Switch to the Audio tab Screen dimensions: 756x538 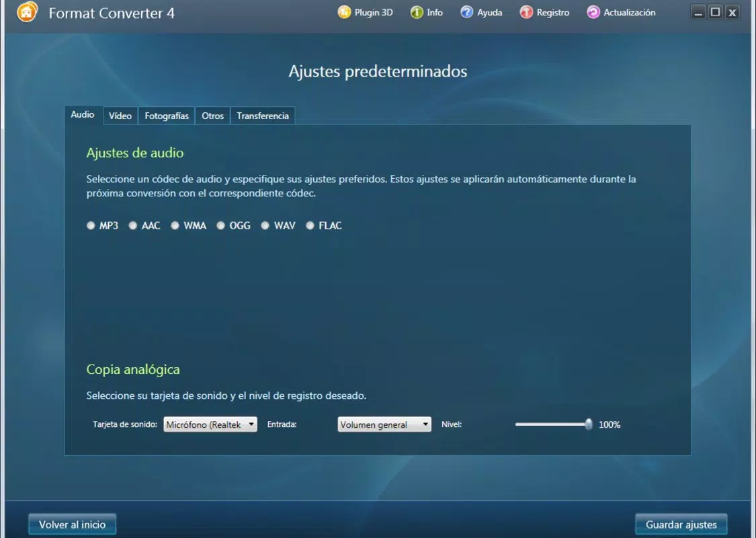point(83,115)
